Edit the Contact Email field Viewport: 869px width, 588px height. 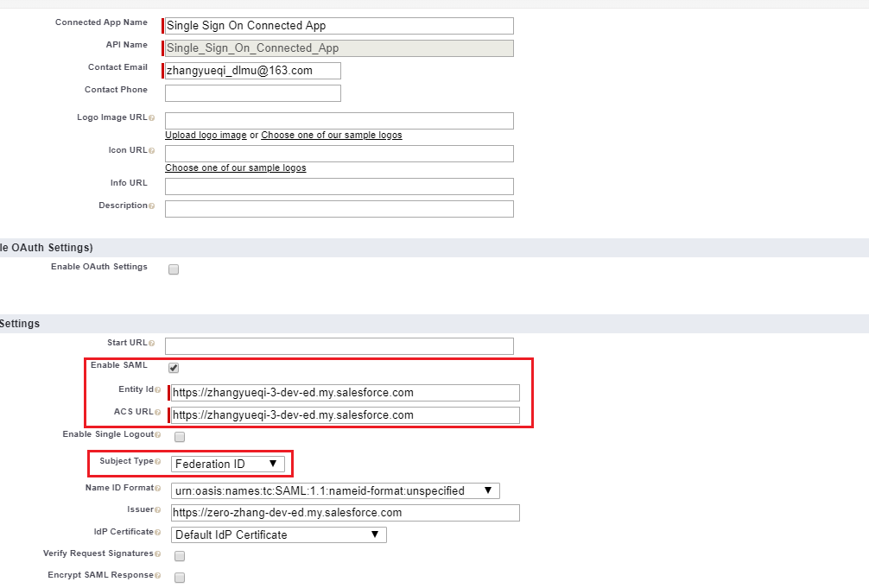pos(253,71)
